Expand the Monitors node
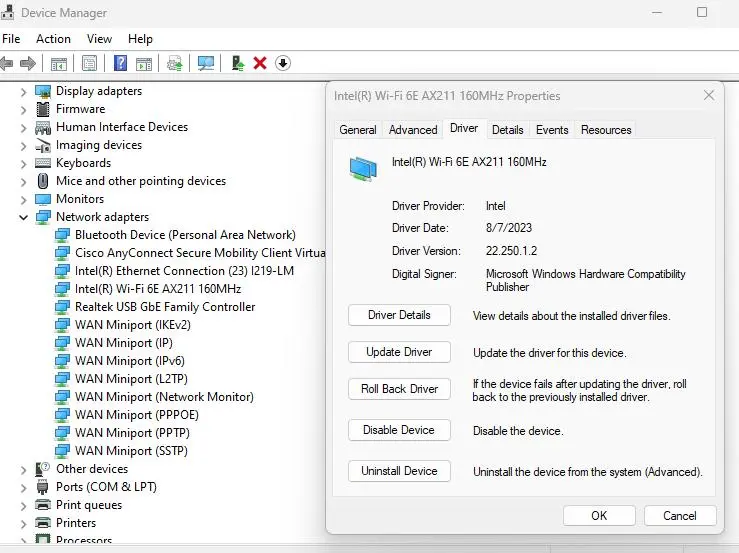Screen dimensions: 739x553 coord(24,200)
